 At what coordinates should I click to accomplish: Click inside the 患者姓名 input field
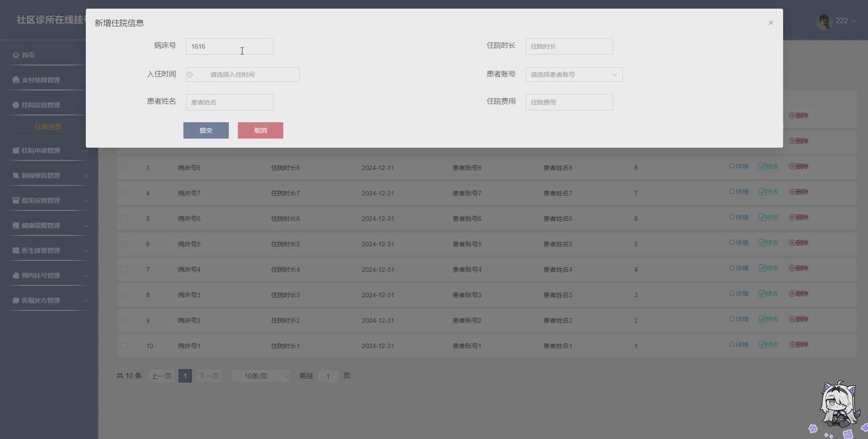[x=229, y=102]
